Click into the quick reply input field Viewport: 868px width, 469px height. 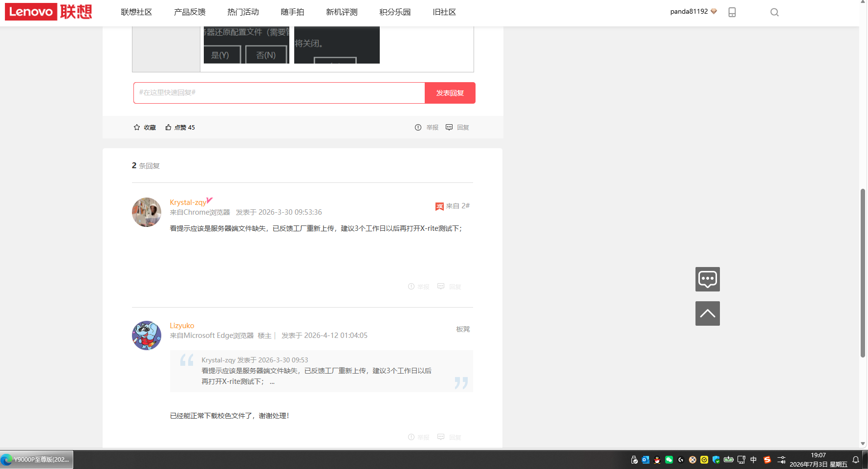click(279, 93)
